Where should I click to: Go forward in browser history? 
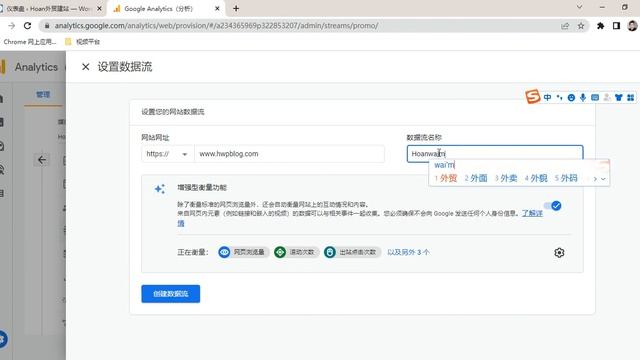point(11,26)
